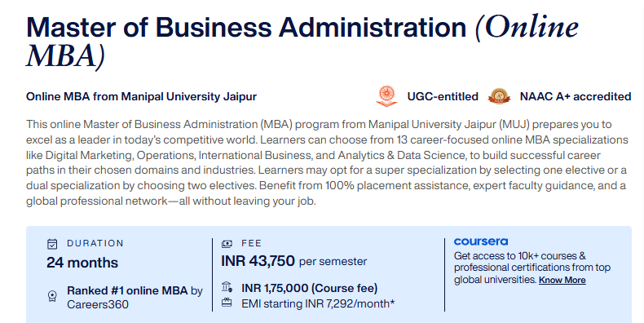
Task: Click the calendar icon beside Duration
Action: tap(52, 244)
